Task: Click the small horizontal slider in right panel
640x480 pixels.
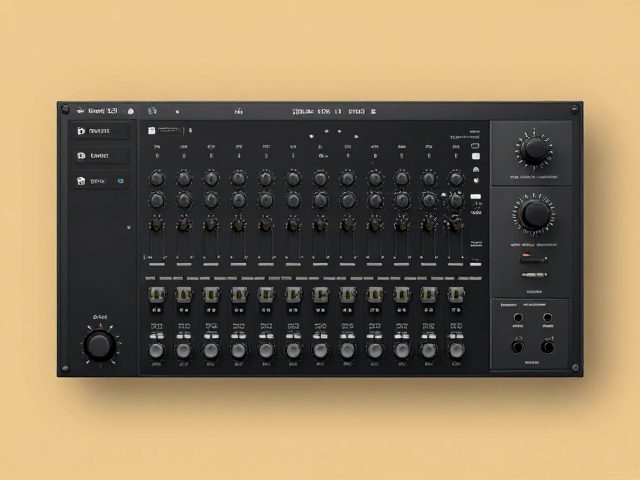Action: [x=534, y=275]
